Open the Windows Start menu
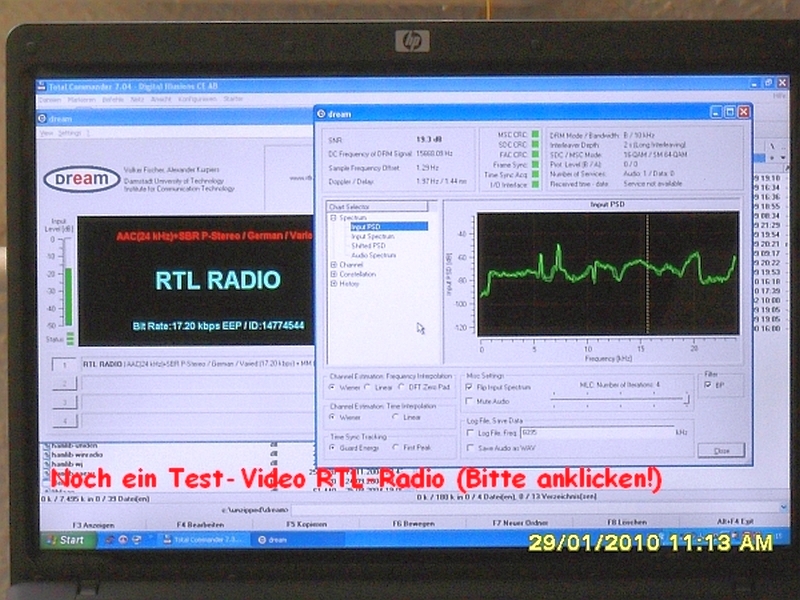 coord(67,540)
